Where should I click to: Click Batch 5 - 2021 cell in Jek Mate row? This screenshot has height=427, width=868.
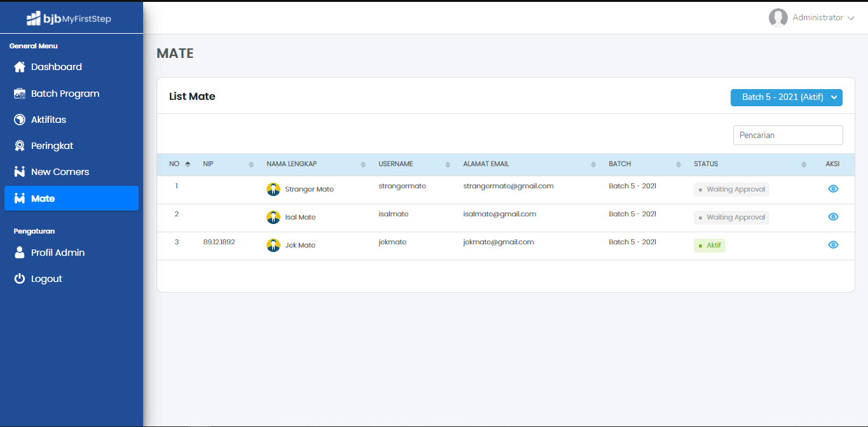point(632,242)
